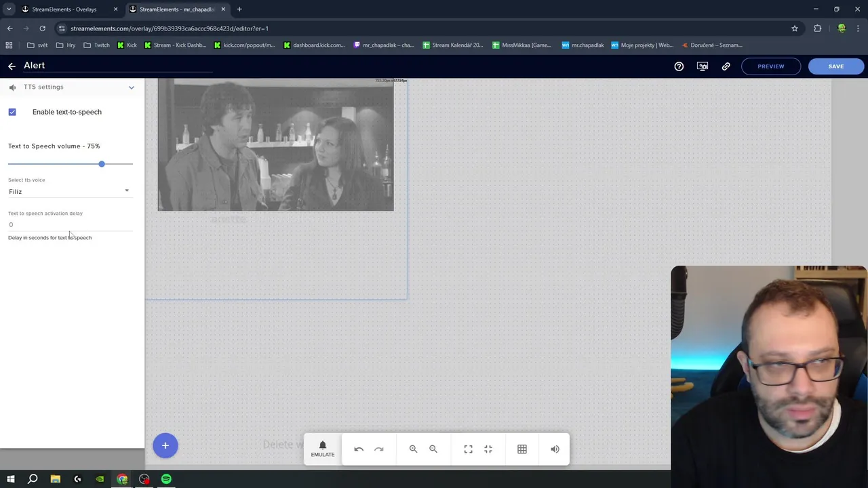Open the Stream Kalendář bookmark
The image size is (868, 488).
click(452, 45)
